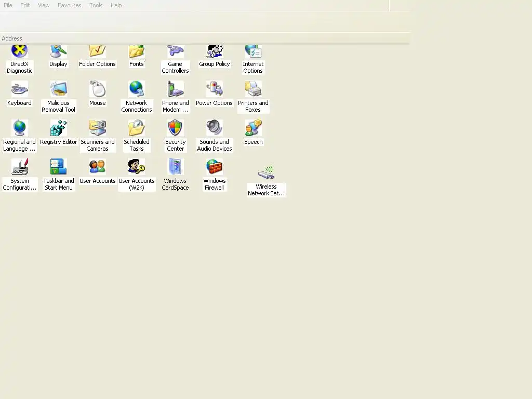Open the Scanners and Cameras icon

point(97,128)
